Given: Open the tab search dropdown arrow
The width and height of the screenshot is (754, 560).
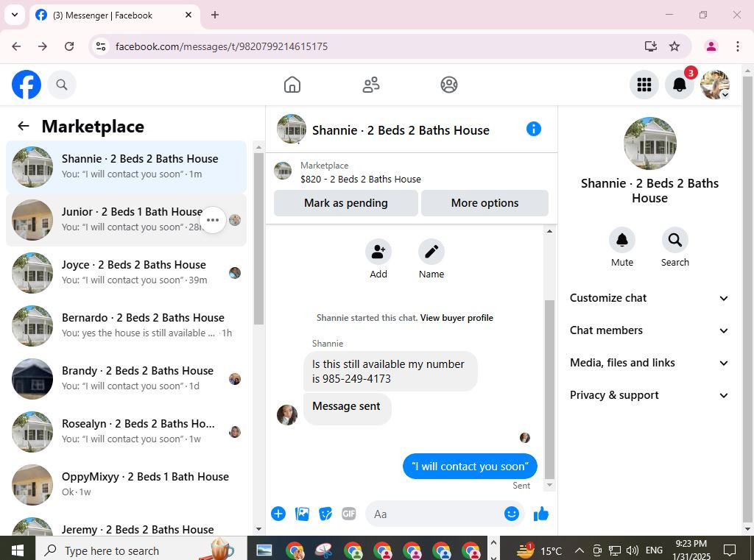Looking at the screenshot, I should point(15,15).
